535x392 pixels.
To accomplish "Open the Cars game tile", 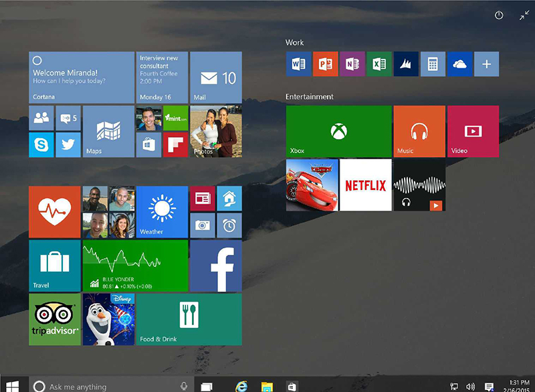I will coord(312,185).
